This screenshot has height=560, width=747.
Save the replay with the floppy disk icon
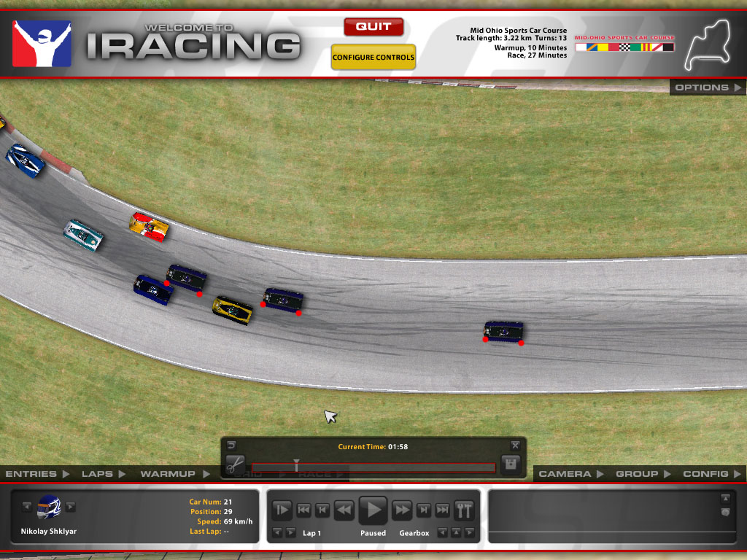point(511,464)
